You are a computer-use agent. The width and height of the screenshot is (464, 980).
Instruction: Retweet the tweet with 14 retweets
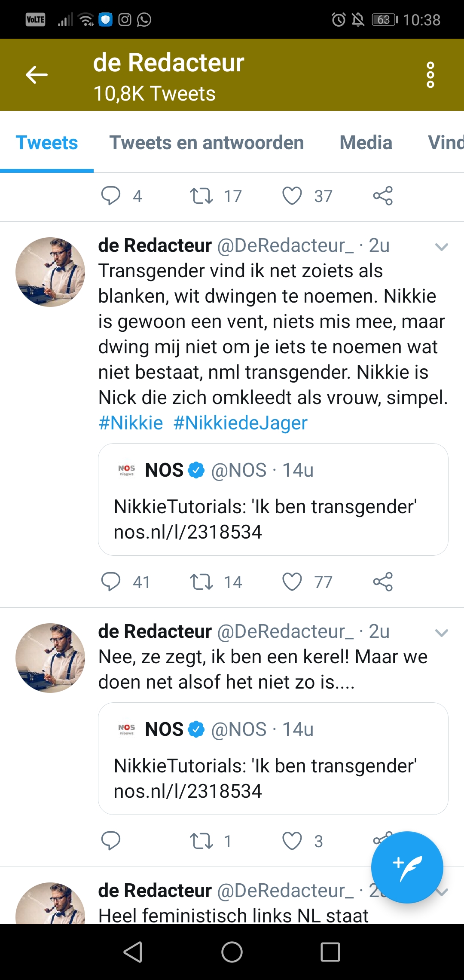point(201,582)
